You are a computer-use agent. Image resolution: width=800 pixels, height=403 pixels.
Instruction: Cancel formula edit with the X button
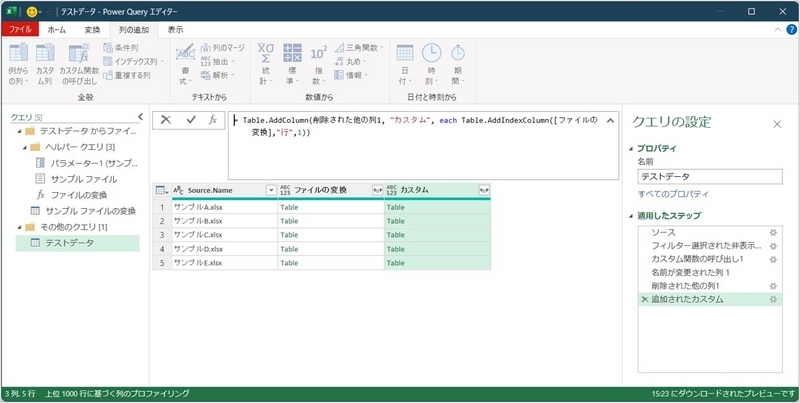click(x=166, y=120)
